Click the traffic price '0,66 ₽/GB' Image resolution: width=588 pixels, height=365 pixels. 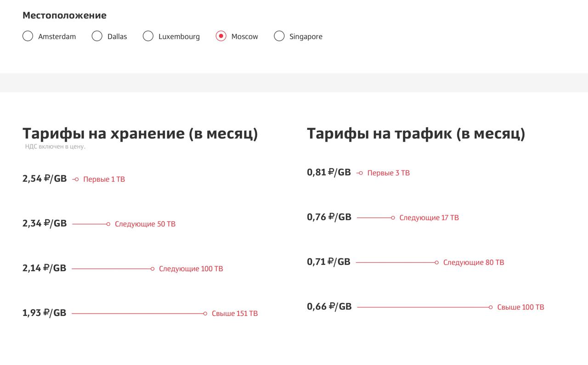329,306
